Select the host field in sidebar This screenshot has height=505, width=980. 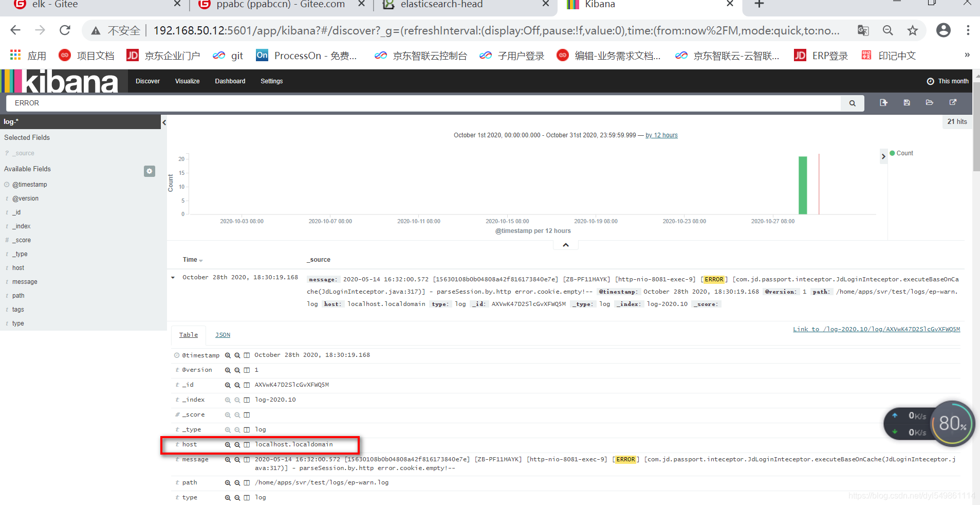pyautogui.click(x=18, y=268)
